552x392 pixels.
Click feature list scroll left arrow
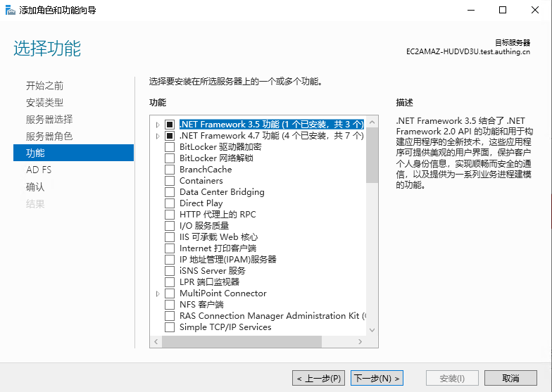tap(156, 342)
